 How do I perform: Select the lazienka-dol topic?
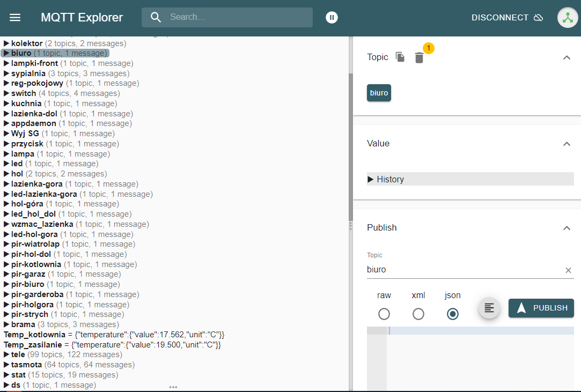click(68, 114)
